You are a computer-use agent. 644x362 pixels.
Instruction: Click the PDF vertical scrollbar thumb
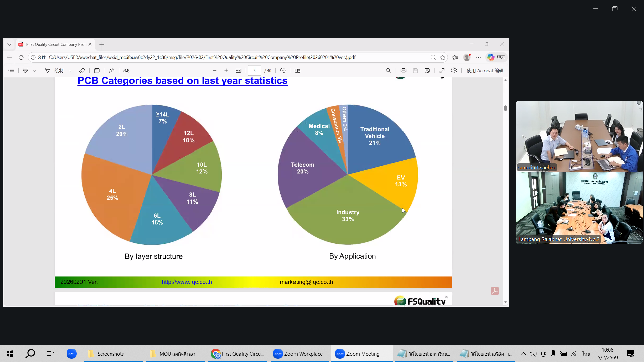[505, 108]
